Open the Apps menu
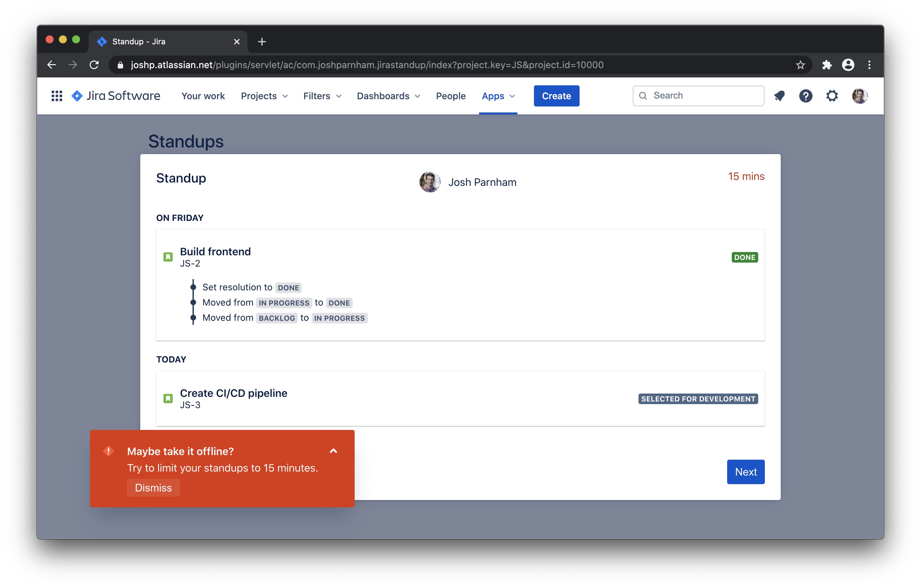 click(x=498, y=96)
